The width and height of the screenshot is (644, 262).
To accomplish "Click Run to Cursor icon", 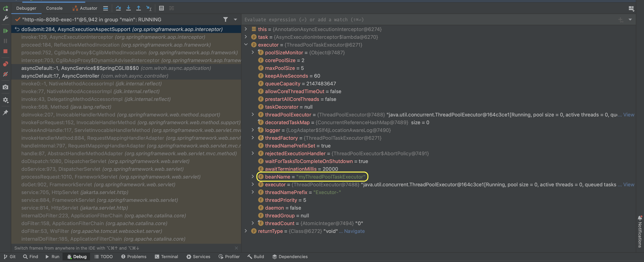I will pyautogui.click(x=149, y=8).
